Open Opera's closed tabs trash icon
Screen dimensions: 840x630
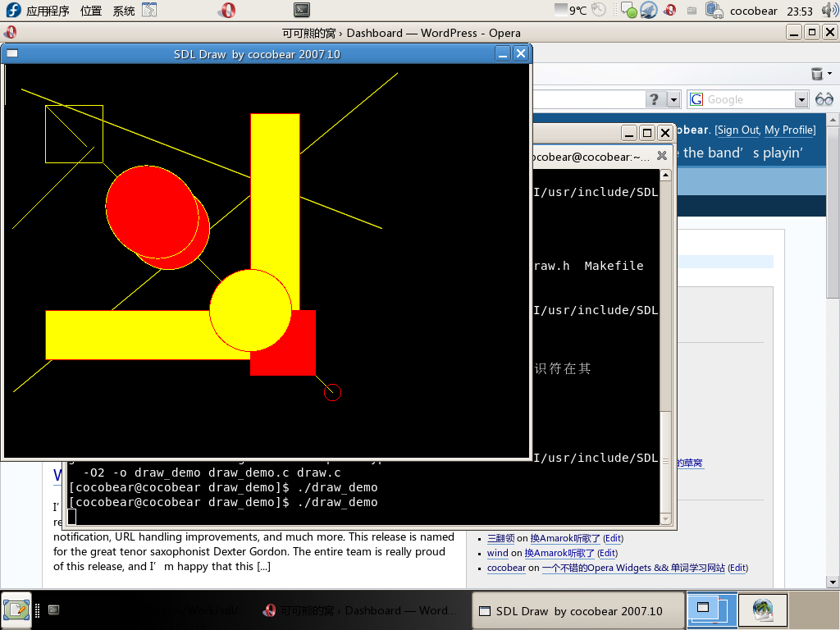[816, 74]
